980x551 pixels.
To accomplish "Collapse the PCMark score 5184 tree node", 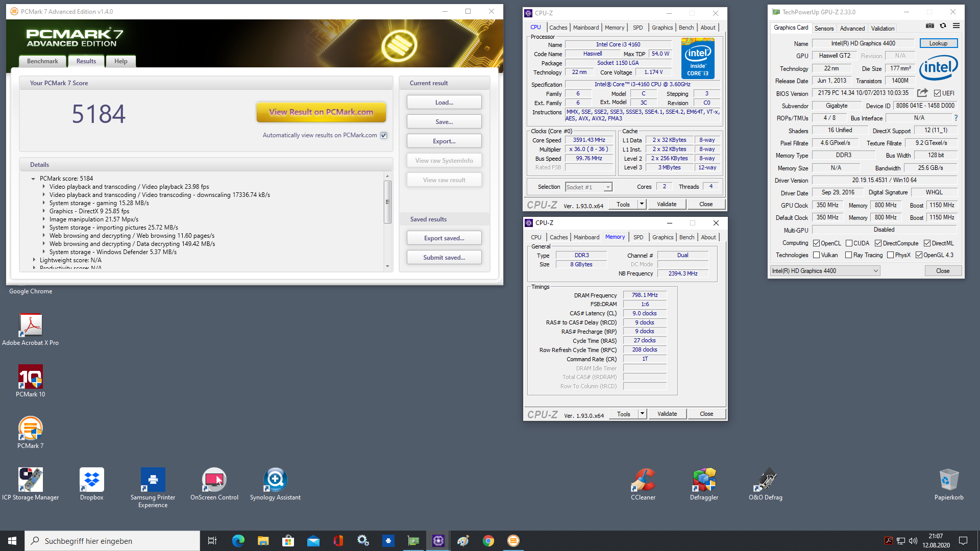I will [x=33, y=179].
